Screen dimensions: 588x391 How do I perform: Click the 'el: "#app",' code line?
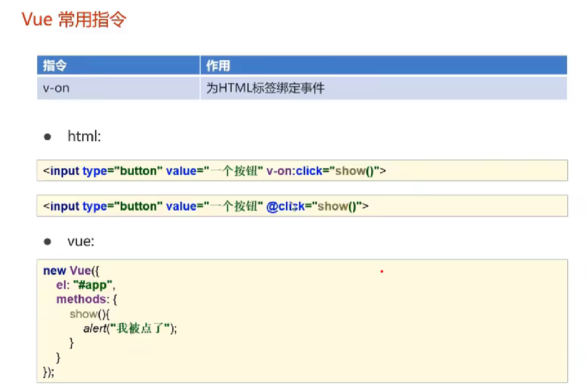(x=86, y=285)
